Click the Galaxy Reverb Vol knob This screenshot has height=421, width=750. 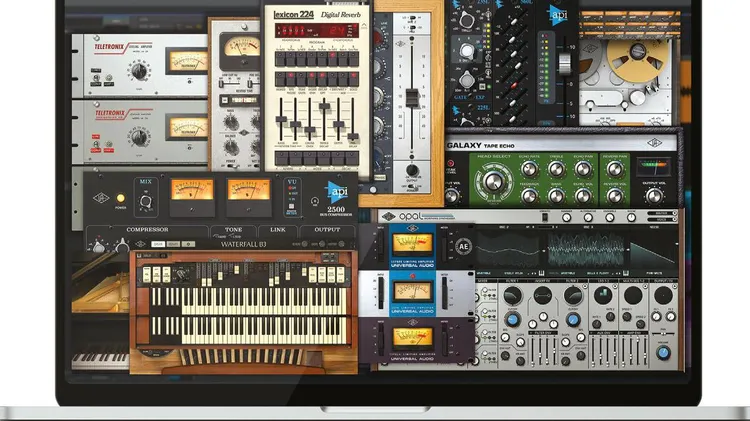click(x=615, y=196)
